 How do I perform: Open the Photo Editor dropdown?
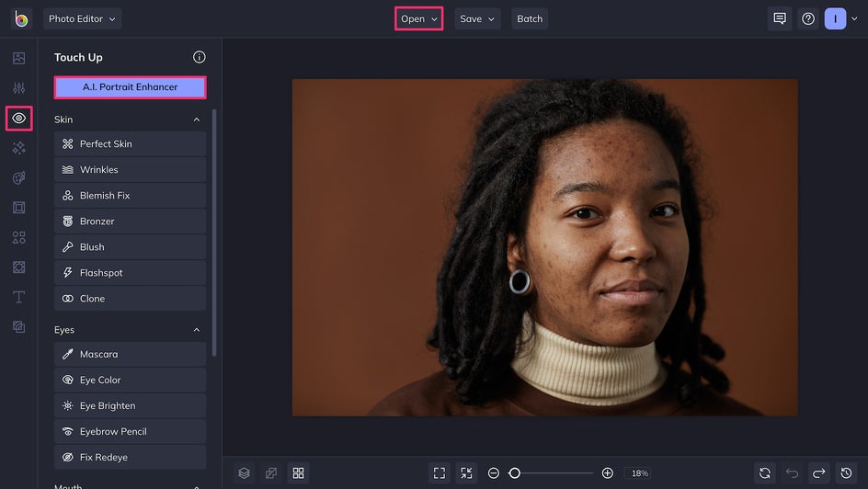pos(83,18)
